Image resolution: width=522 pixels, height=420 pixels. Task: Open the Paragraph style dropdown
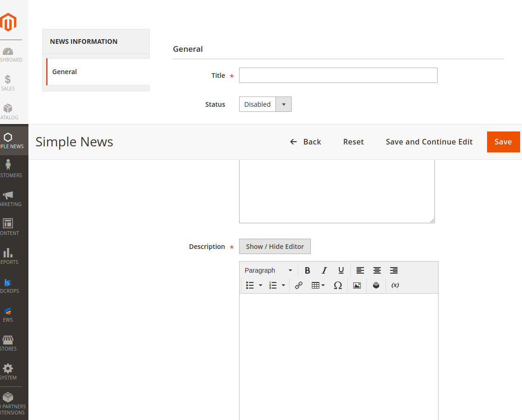(268, 270)
